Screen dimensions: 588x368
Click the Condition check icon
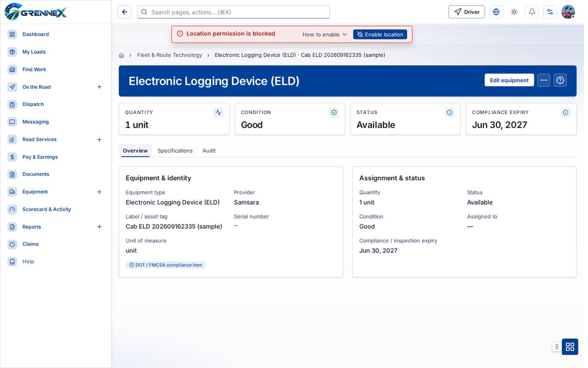[334, 112]
